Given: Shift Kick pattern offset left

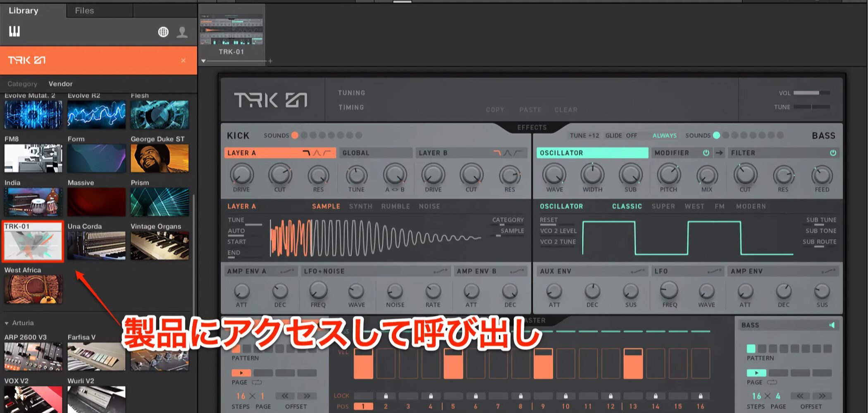Looking at the screenshot, I should 285,396.
